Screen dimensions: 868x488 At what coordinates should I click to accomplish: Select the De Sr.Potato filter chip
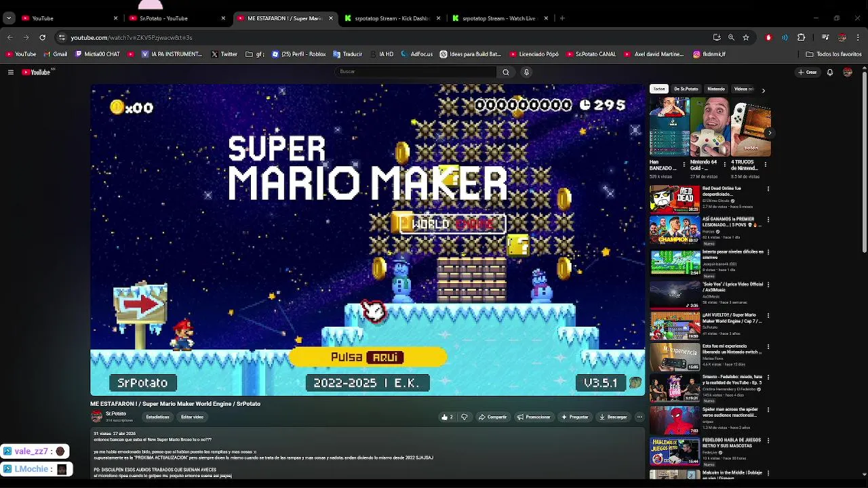click(686, 89)
